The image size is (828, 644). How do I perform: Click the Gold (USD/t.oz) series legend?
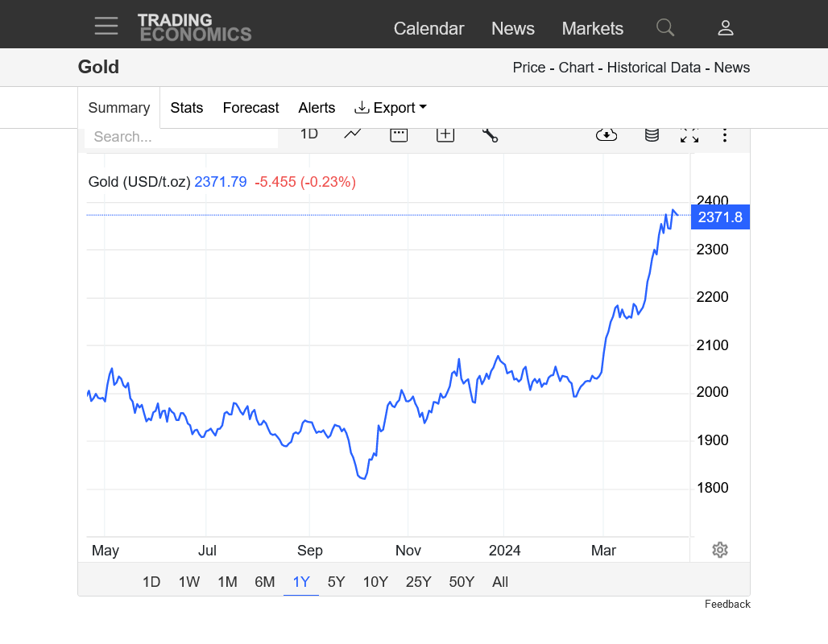point(139,182)
